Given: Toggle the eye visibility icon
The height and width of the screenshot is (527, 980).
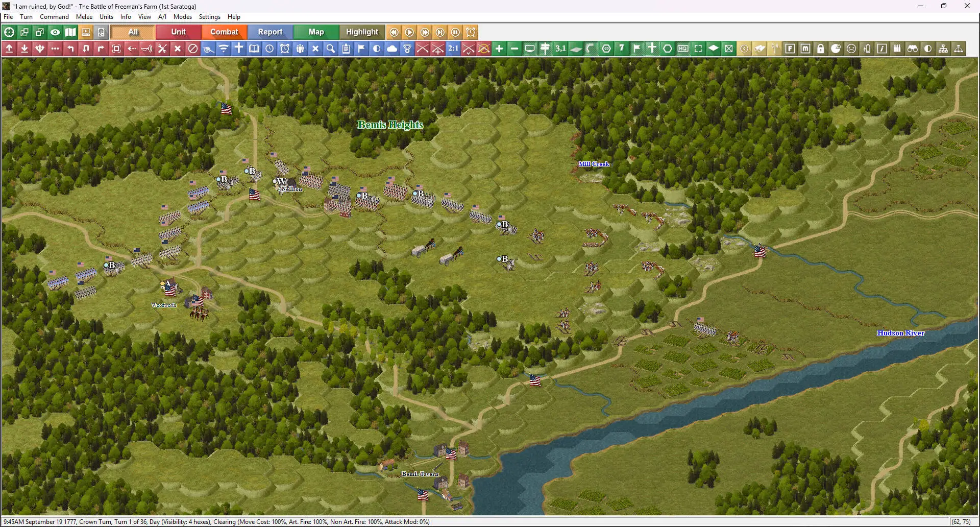Looking at the screenshot, I should click(x=55, y=32).
